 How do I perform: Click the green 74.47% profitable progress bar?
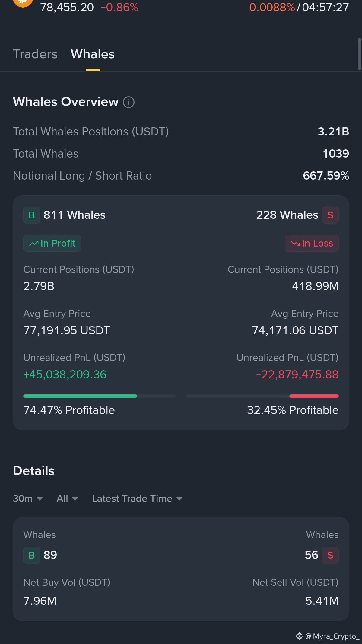pos(100,396)
